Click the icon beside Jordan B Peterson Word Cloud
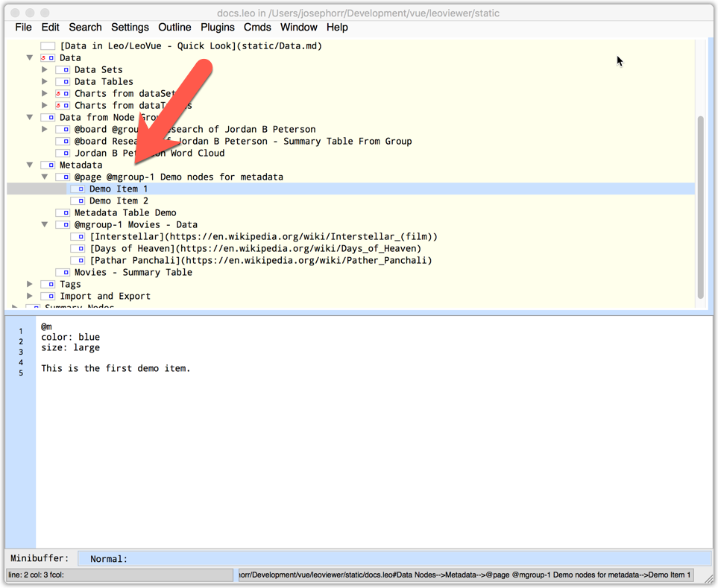Image resolution: width=718 pixels, height=588 pixels. point(63,153)
